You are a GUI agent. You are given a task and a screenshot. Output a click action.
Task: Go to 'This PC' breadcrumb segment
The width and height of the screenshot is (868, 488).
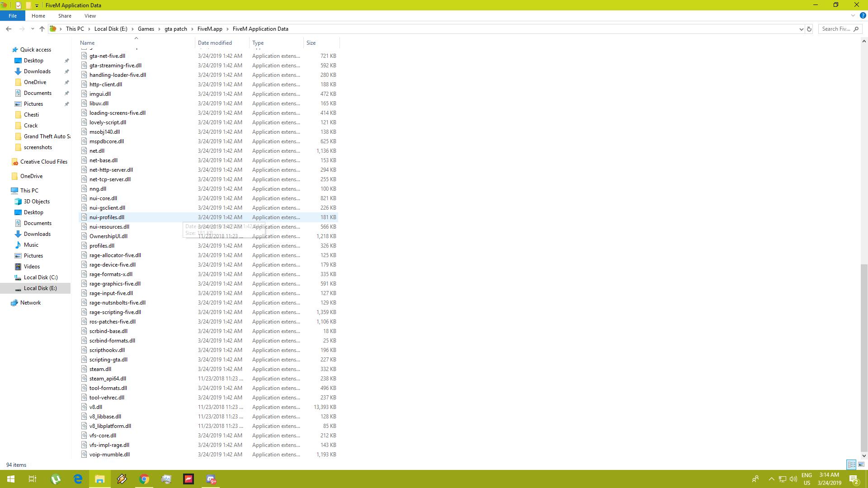[75, 29]
